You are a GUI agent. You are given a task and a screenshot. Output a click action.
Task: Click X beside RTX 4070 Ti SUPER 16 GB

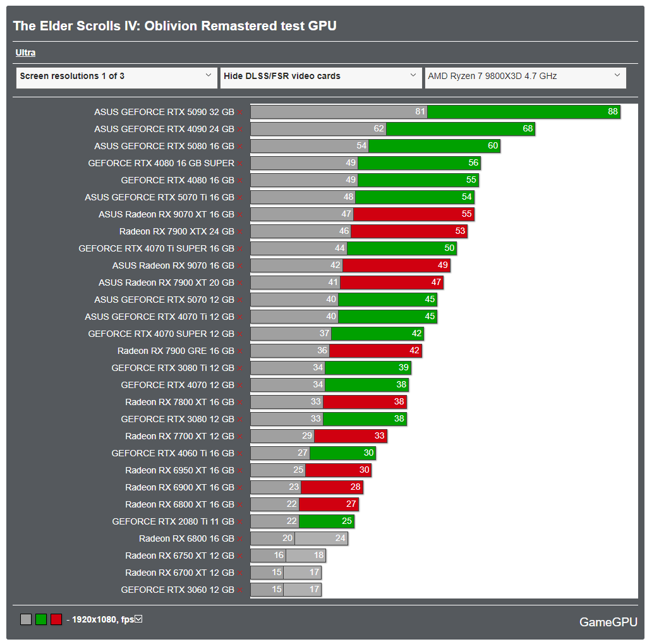pos(240,249)
